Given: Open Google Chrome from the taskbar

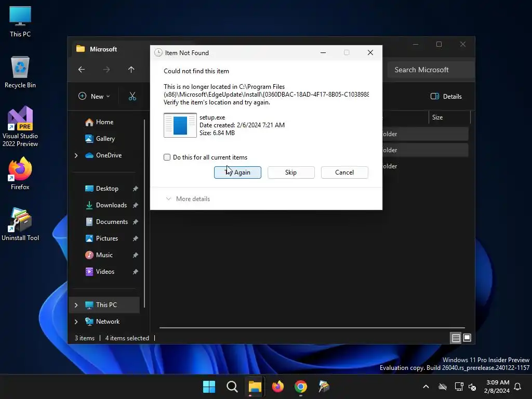Looking at the screenshot, I should click(301, 387).
